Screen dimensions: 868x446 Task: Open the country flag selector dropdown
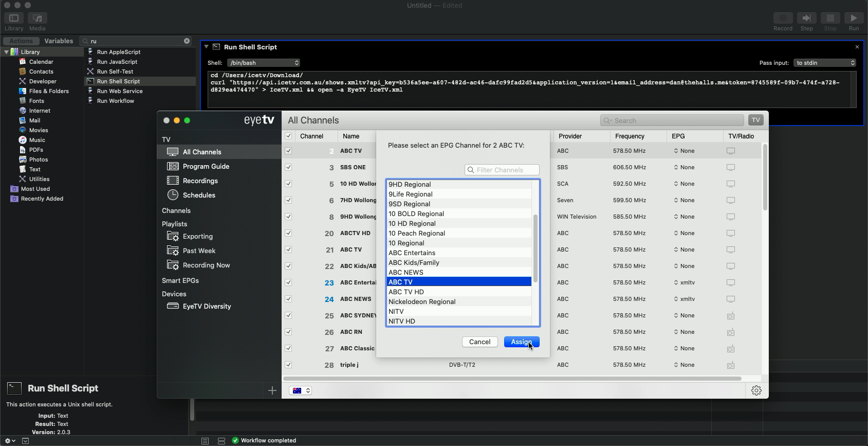pyautogui.click(x=301, y=390)
